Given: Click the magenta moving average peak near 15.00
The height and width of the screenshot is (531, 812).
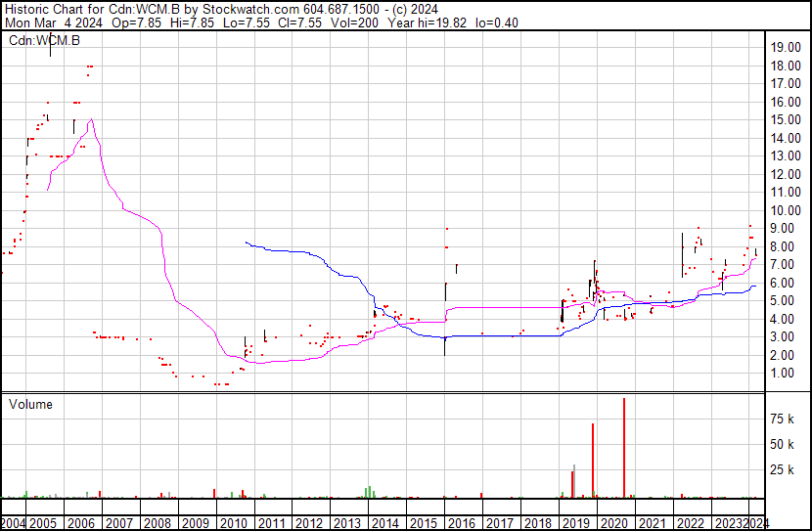Looking at the screenshot, I should (92, 120).
